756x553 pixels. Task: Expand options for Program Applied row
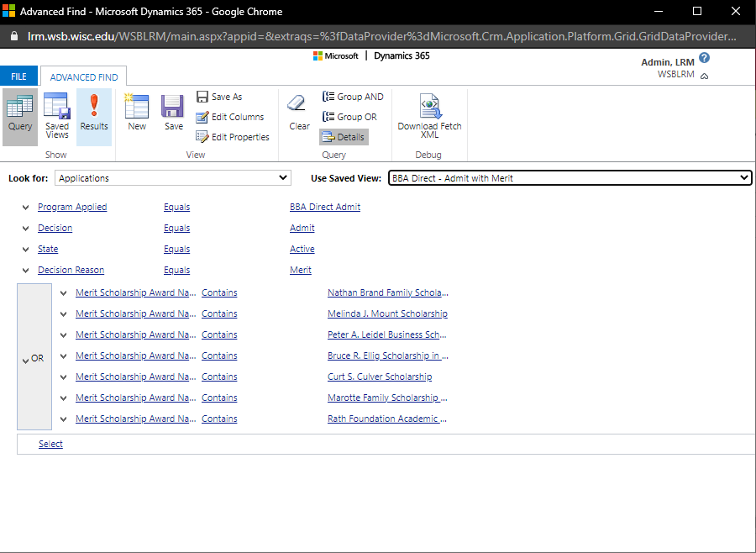coord(26,208)
